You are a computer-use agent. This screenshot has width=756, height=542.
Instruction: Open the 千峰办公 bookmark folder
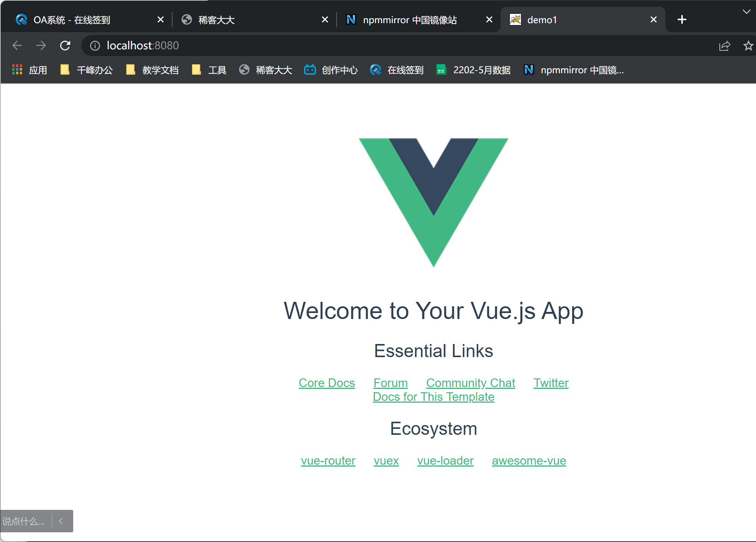pos(86,70)
